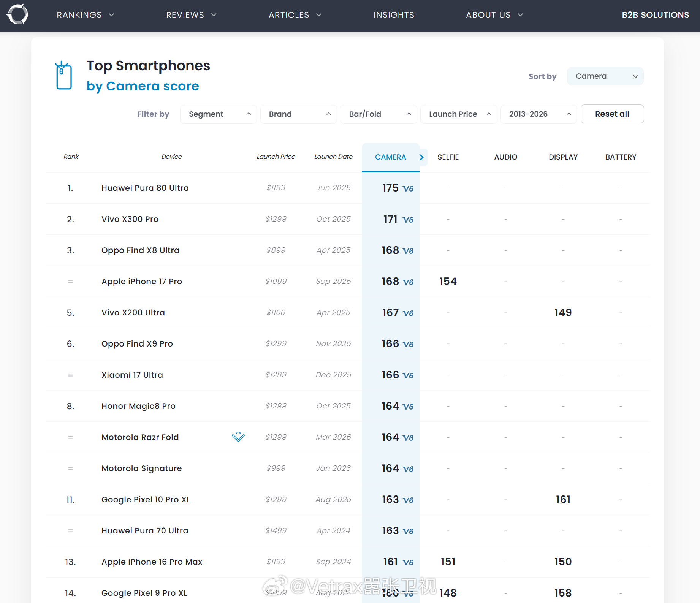The image size is (700, 603).
Task: Click display score 149 for Vivo X200 Ultra
Action: (x=563, y=312)
